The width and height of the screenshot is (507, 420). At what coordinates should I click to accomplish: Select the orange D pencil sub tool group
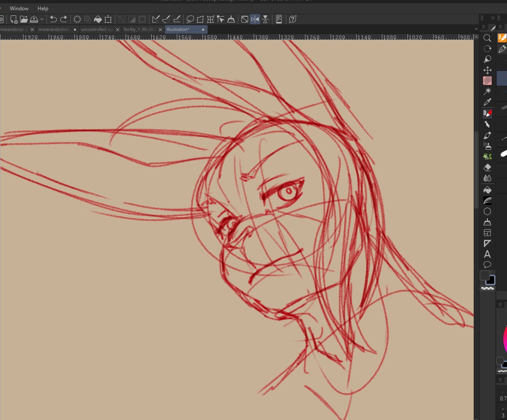point(502,38)
